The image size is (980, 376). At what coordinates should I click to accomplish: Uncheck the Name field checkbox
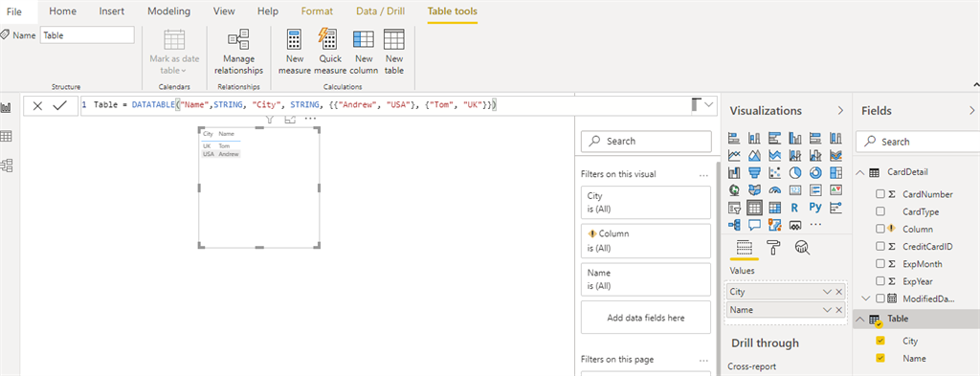point(880,359)
